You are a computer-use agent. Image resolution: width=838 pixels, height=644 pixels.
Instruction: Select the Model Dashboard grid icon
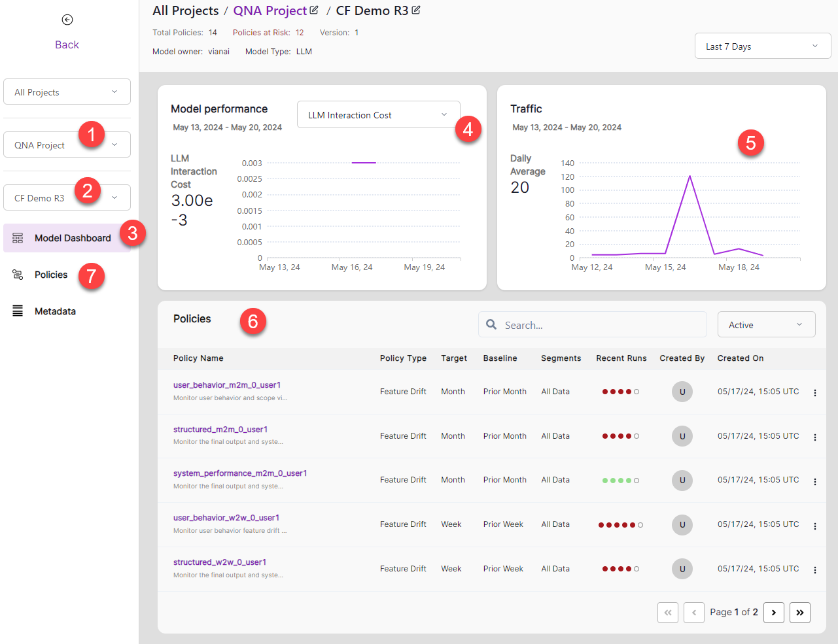click(18, 238)
